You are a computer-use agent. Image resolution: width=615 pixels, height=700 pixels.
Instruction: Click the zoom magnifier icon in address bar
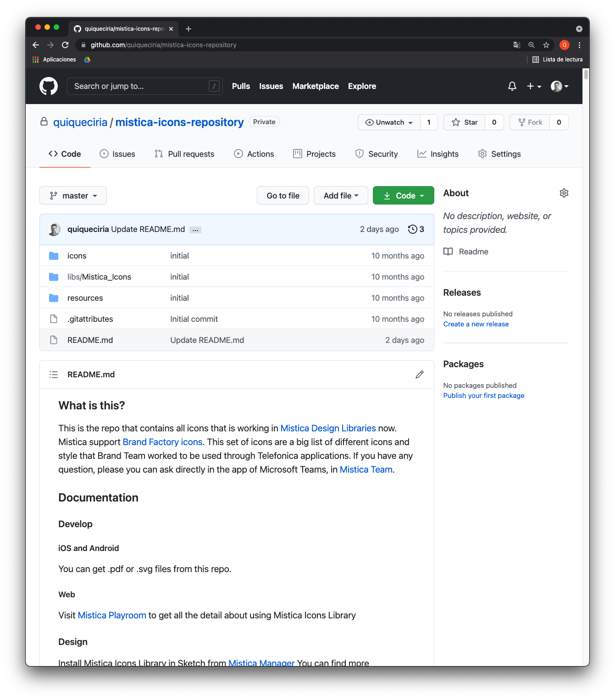[532, 45]
